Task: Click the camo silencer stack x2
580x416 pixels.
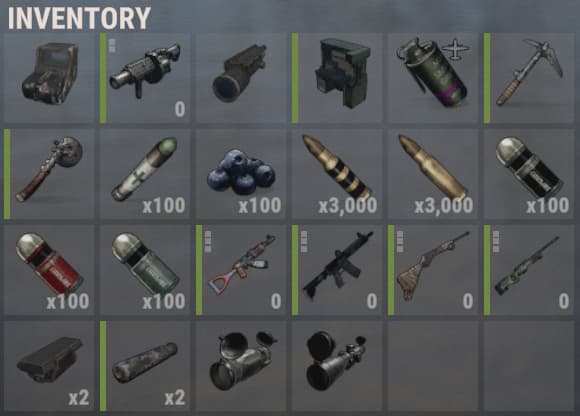Action: point(145,366)
